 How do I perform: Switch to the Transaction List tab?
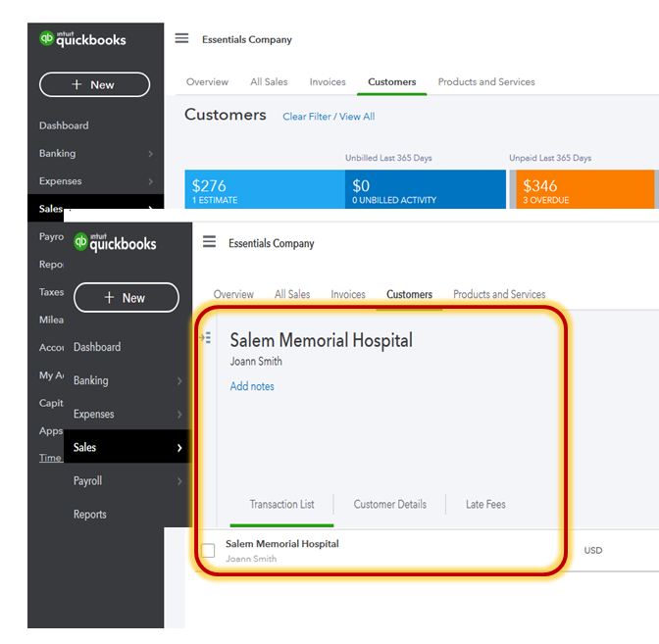282,505
